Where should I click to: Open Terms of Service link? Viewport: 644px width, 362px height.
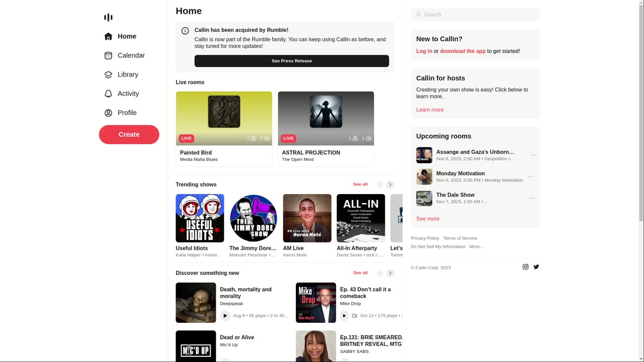click(x=460, y=238)
